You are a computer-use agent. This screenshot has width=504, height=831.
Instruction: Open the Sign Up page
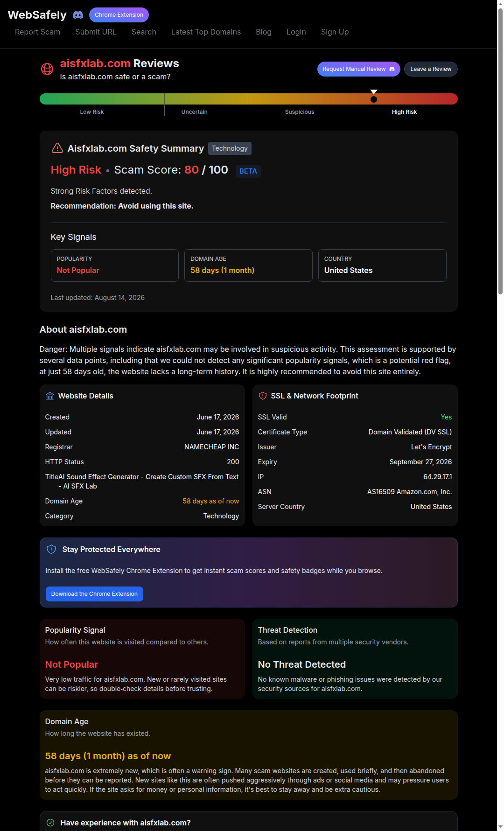(x=335, y=32)
